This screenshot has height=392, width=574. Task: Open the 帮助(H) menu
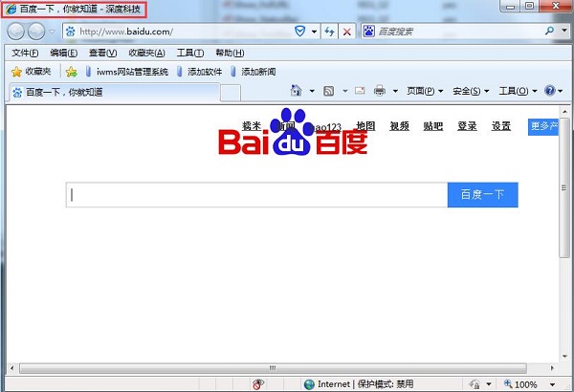(x=230, y=54)
